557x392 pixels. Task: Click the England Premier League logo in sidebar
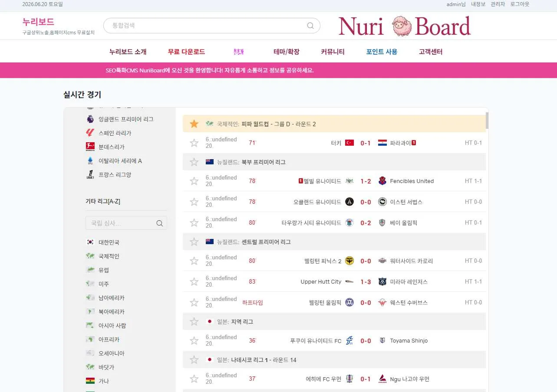90,119
